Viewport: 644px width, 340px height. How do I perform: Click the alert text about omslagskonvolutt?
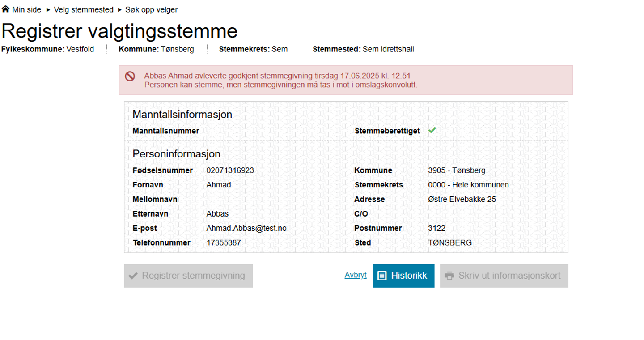point(280,85)
